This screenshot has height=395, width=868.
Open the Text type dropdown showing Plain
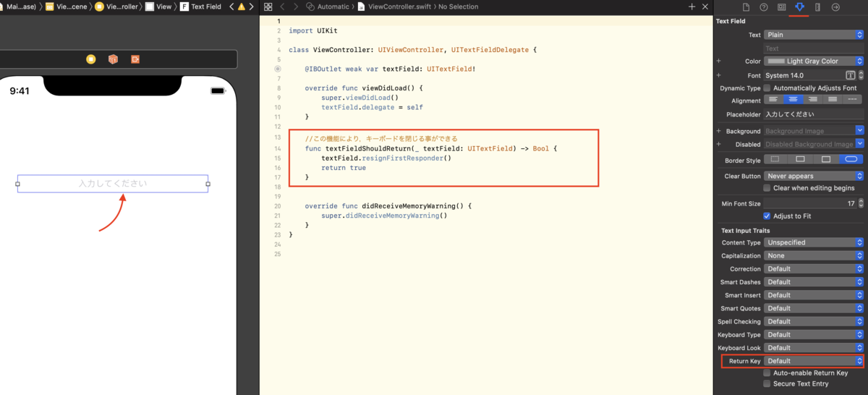pyautogui.click(x=814, y=35)
